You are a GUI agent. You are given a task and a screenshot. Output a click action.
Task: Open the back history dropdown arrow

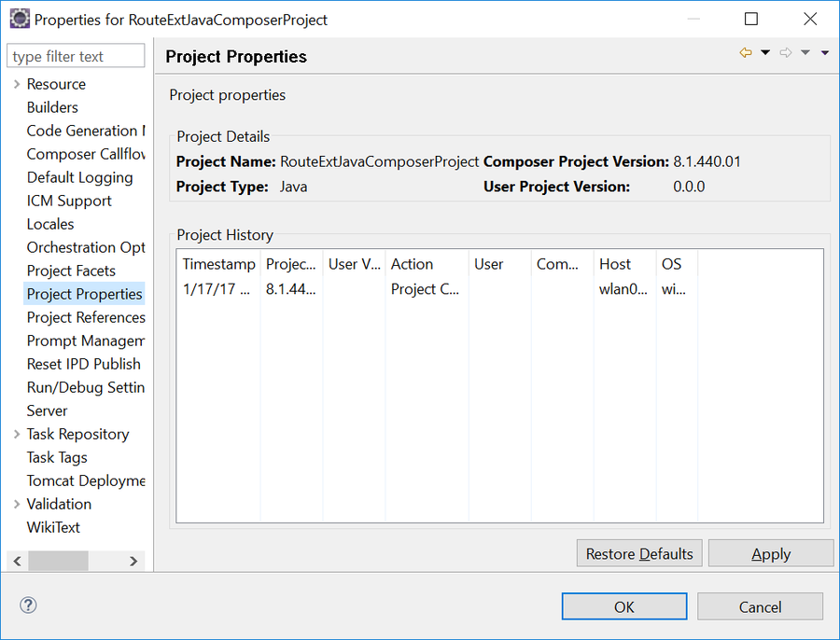click(765, 52)
